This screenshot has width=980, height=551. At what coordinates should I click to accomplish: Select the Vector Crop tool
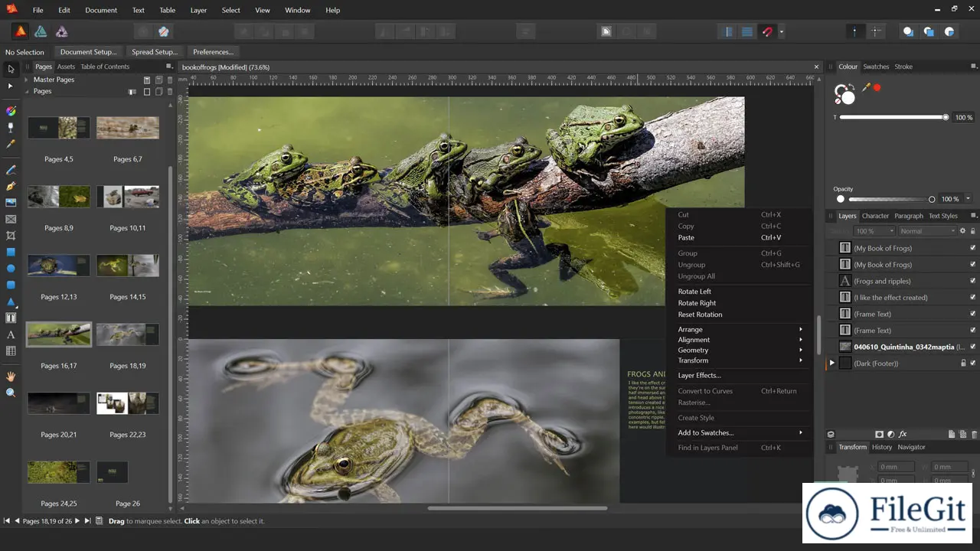[11, 236]
